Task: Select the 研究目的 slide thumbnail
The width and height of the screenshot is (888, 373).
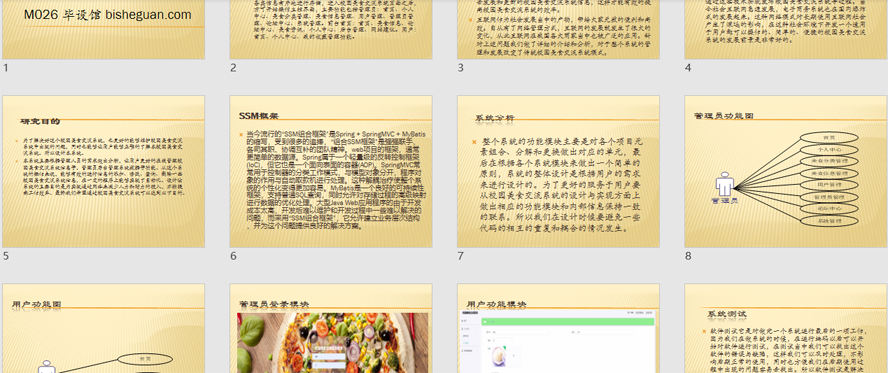Action: 104,172
